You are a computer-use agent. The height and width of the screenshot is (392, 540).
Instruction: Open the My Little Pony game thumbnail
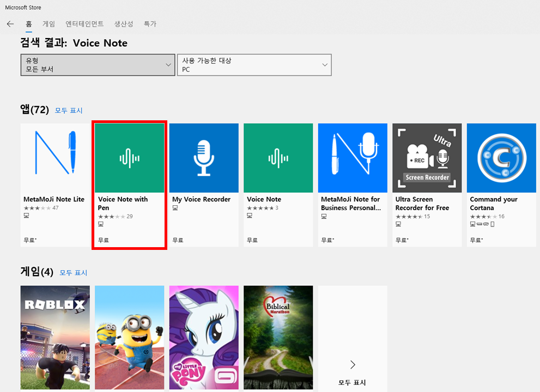[204, 338]
